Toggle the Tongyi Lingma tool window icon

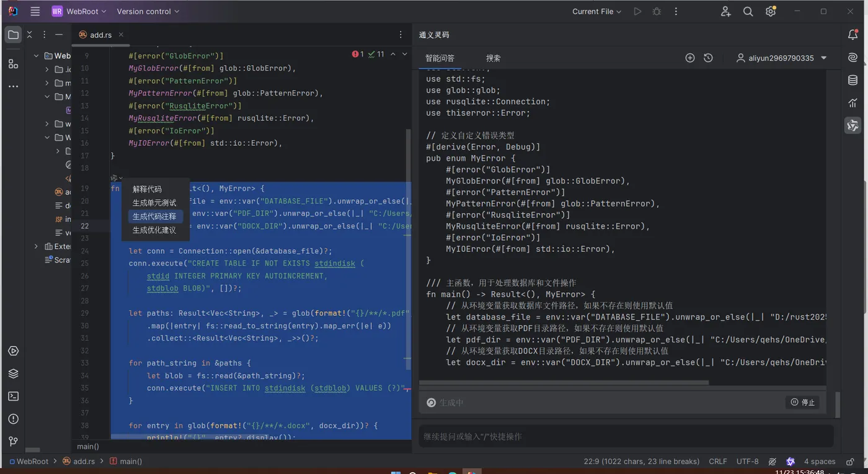(853, 125)
